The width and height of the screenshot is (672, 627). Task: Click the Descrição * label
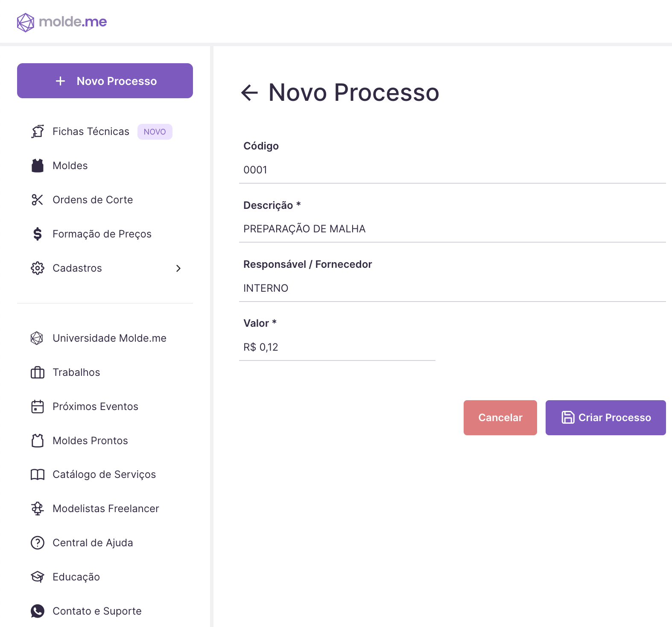(x=272, y=205)
